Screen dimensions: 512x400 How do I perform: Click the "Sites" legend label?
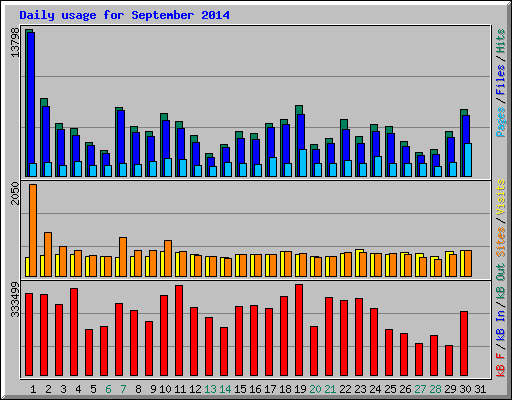pos(500,242)
